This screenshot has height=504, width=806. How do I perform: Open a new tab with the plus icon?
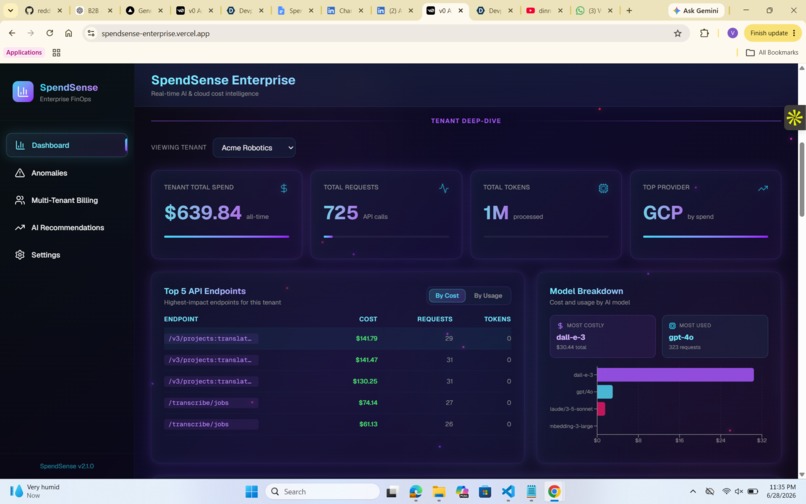pos(629,10)
